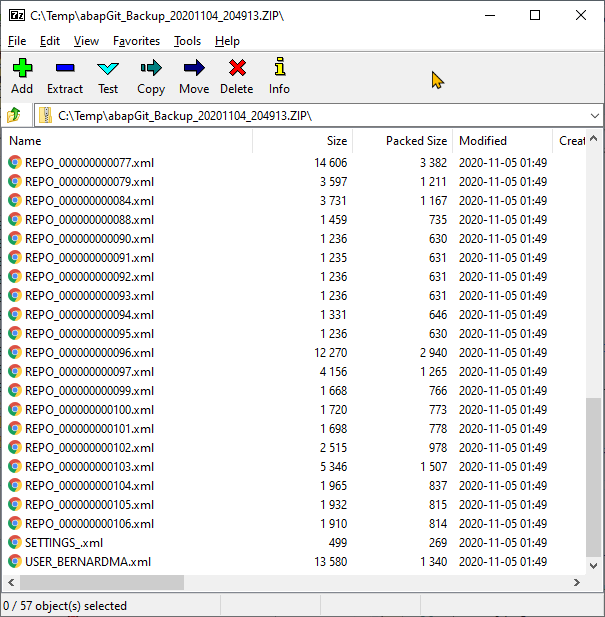Go up one folder level icon

(14, 115)
